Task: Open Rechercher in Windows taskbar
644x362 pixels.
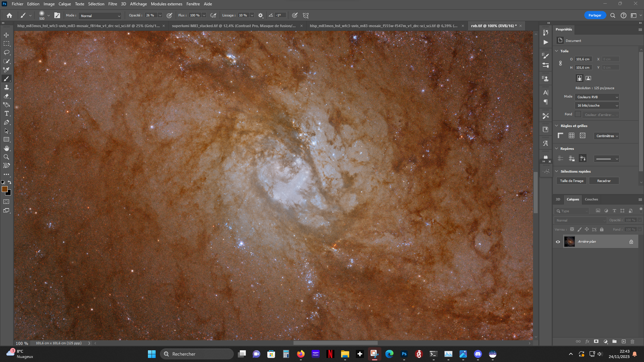Action: 197,354
